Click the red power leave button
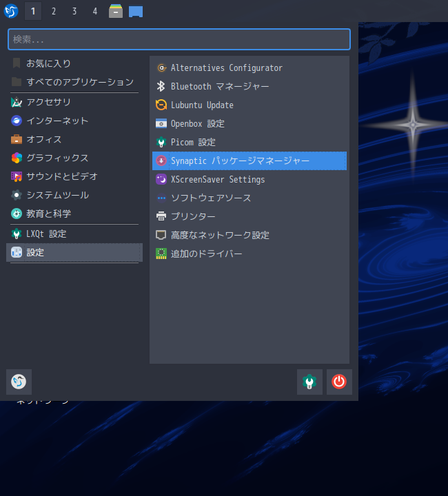448x496 pixels. pyautogui.click(x=339, y=382)
